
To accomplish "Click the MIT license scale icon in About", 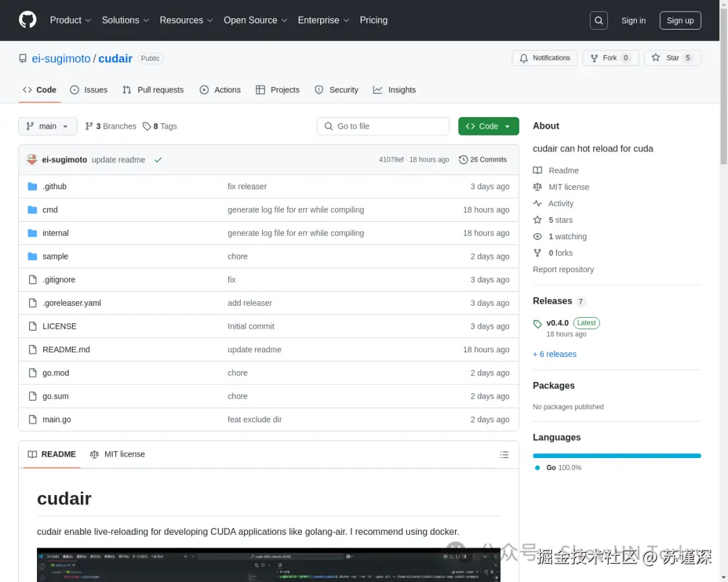I will (x=538, y=187).
